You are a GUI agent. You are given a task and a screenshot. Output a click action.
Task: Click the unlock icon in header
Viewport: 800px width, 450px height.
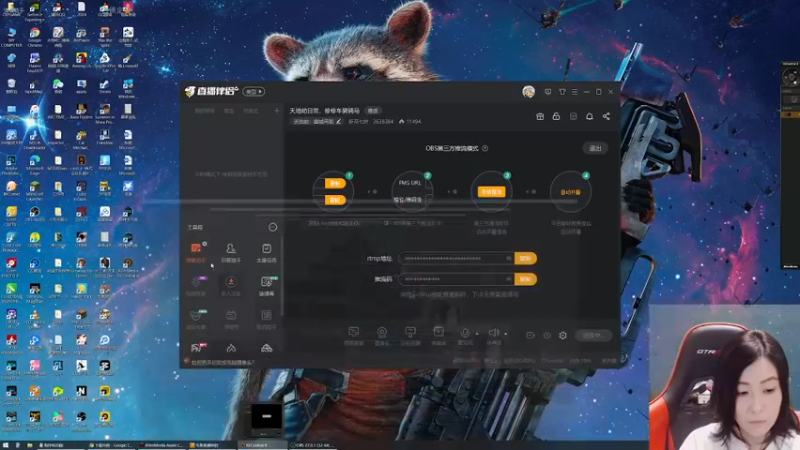pos(556,117)
